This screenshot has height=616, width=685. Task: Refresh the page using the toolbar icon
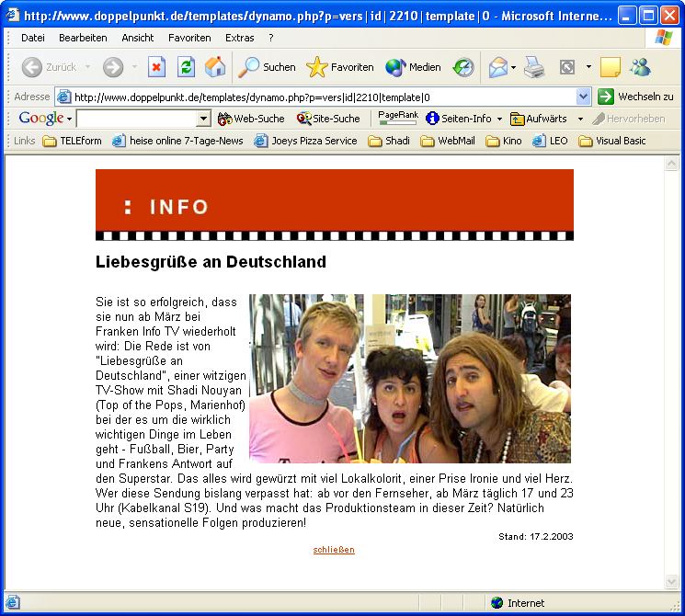(186, 67)
